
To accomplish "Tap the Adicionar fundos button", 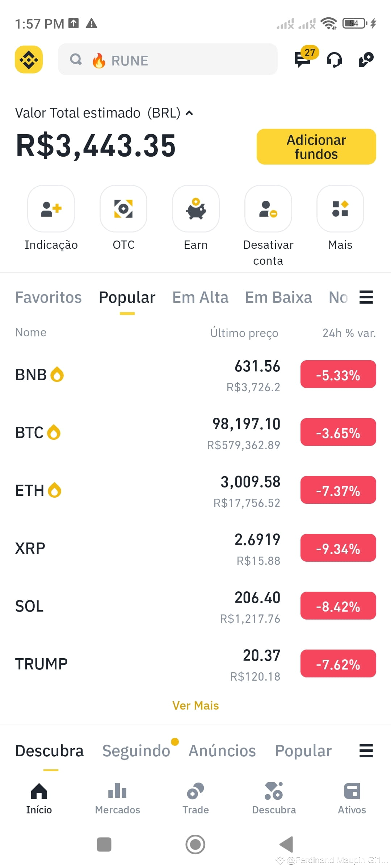I will coord(316,146).
